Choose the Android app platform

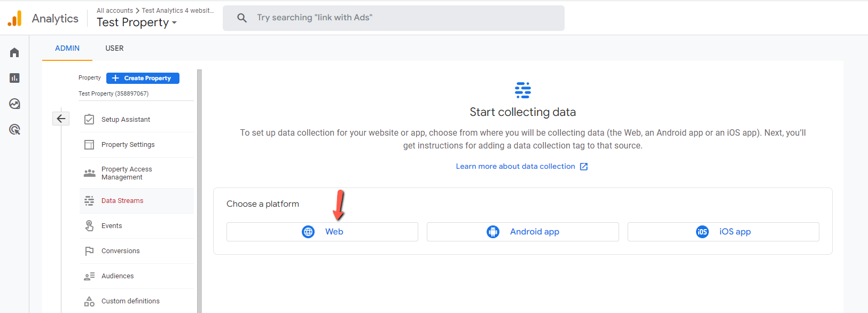523,232
